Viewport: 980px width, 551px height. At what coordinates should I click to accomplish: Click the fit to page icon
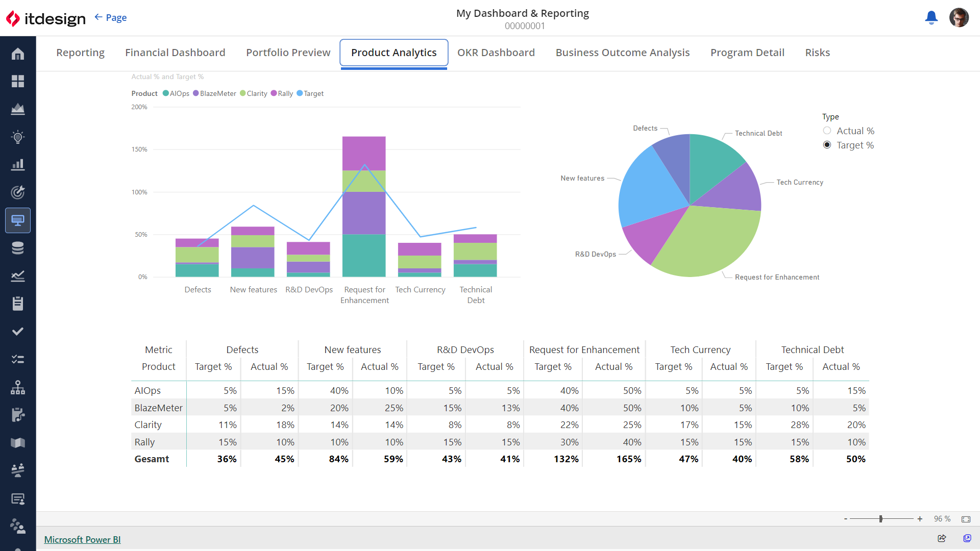(966, 519)
